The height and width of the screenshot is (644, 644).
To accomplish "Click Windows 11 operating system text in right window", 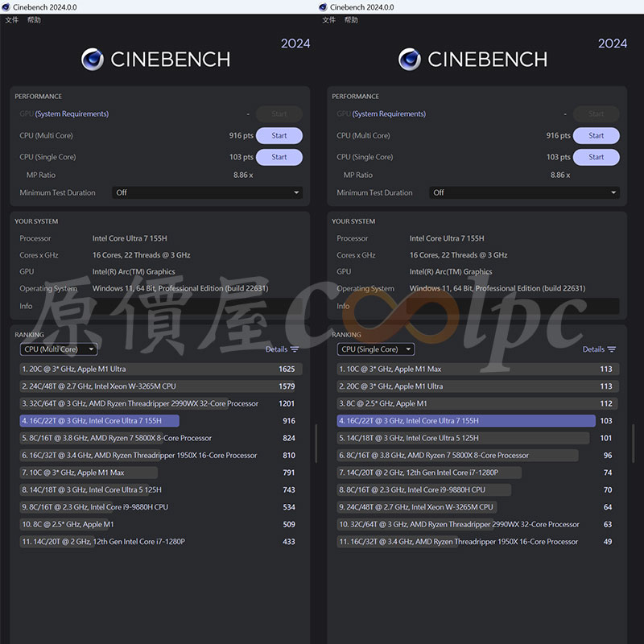I will tap(497, 288).
